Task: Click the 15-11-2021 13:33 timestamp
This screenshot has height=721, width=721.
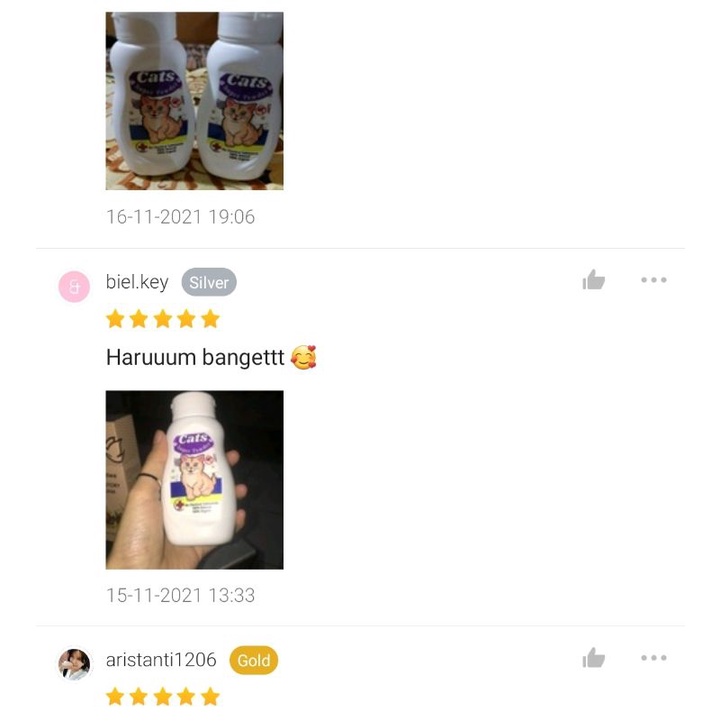Action: tap(180, 595)
